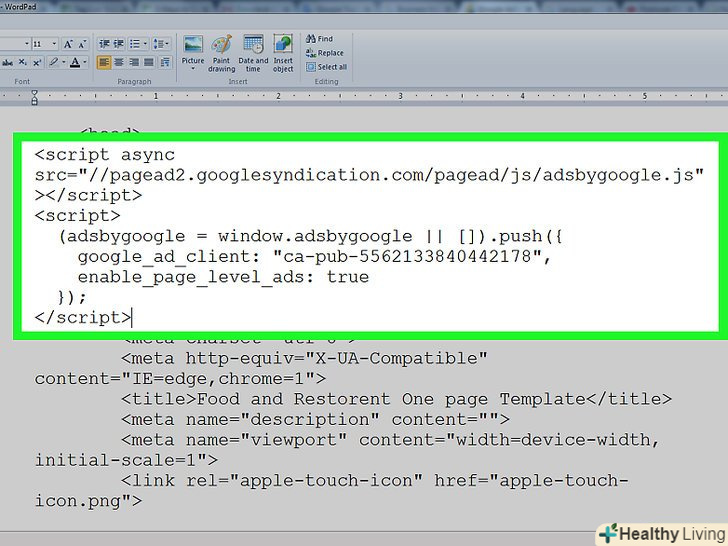Viewport: 728px width, 546px height.
Task: Insert a Picture from the ribbon
Action: tap(193, 49)
